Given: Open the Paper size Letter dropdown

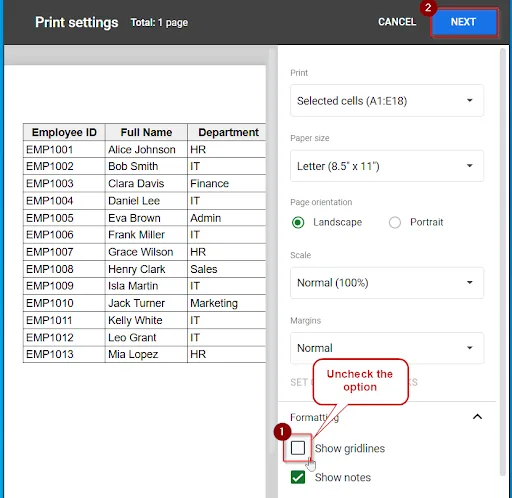Looking at the screenshot, I should pyautogui.click(x=387, y=166).
